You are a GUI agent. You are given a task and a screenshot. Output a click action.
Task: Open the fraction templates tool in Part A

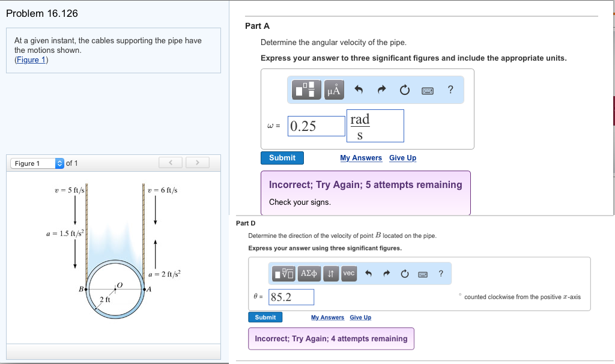pos(307,90)
